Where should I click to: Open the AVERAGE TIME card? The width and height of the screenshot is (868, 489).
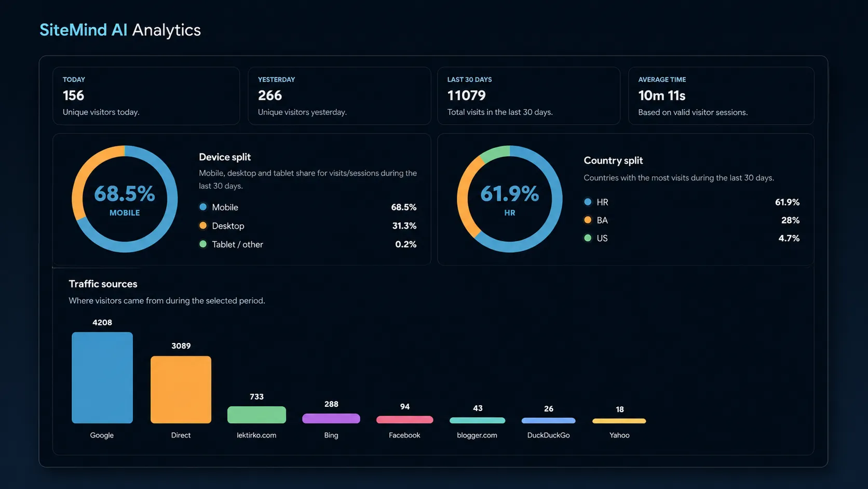click(x=721, y=96)
